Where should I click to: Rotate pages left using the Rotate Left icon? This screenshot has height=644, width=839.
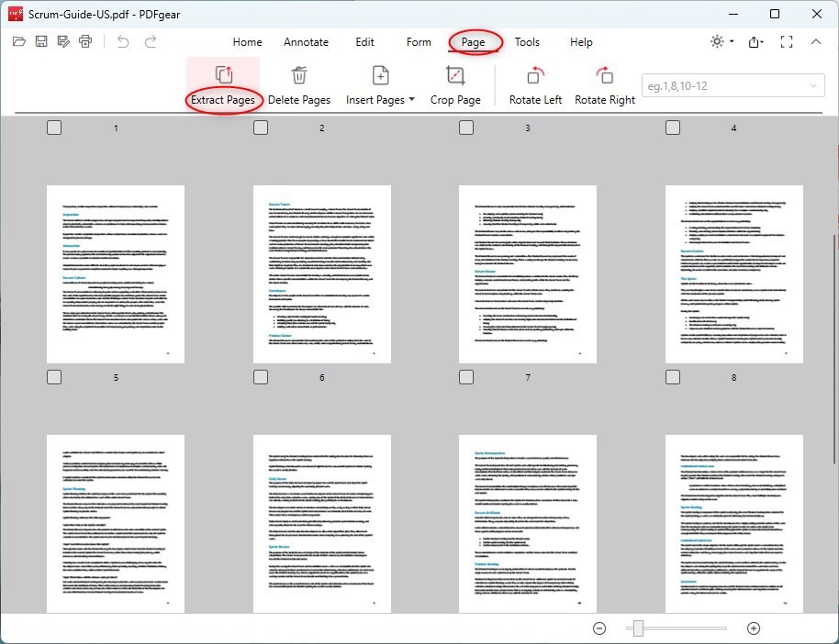[x=535, y=83]
